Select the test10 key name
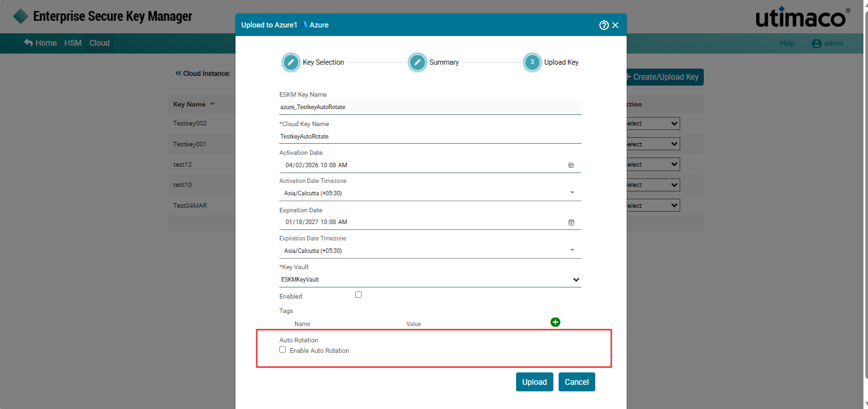868x409 pixels. click(182, 185)
